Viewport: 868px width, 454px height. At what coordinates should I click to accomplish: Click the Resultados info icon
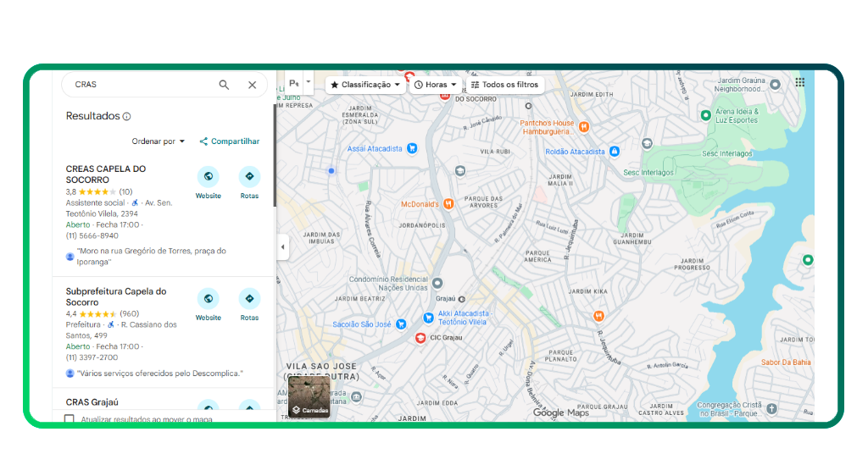pos(127,117)
